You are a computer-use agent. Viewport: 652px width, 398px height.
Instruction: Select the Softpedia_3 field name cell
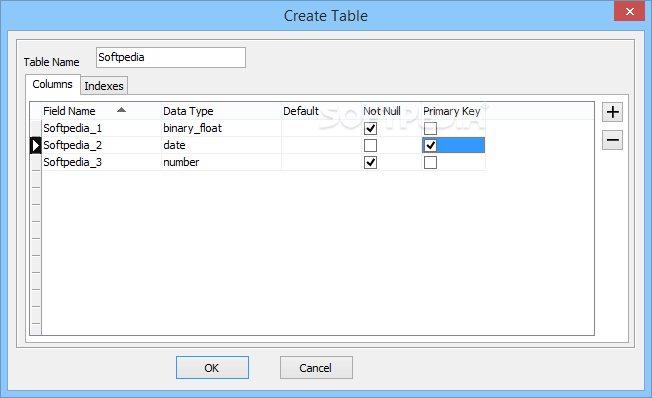click(101, 162)
